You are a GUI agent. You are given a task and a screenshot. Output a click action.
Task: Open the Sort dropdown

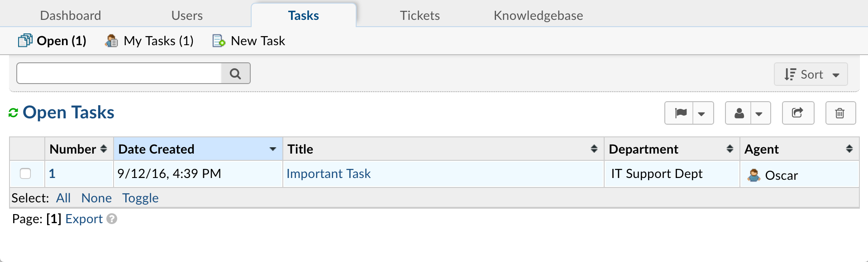(x=811, y=74)
